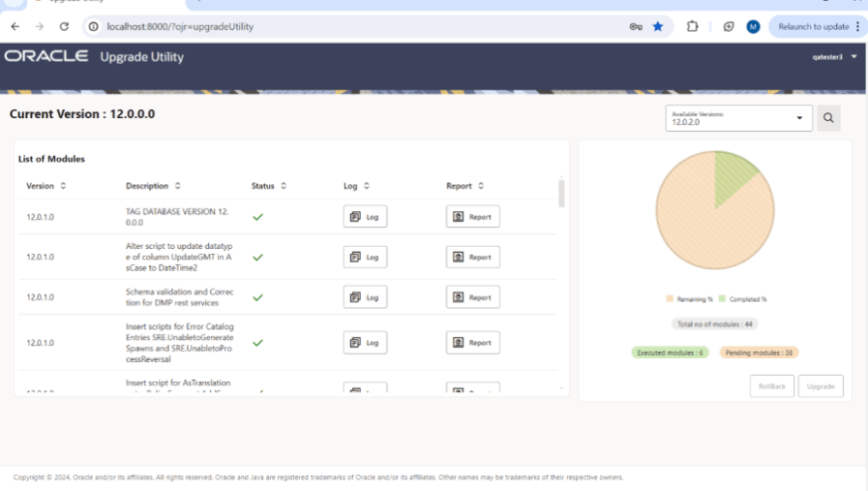Viewport: 868px width, 491px height.
Task: Sort the Status column
Action: click(284, 186)
